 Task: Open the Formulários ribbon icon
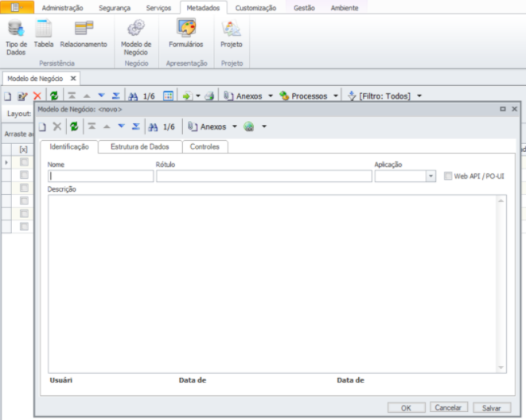coord(186,33)
